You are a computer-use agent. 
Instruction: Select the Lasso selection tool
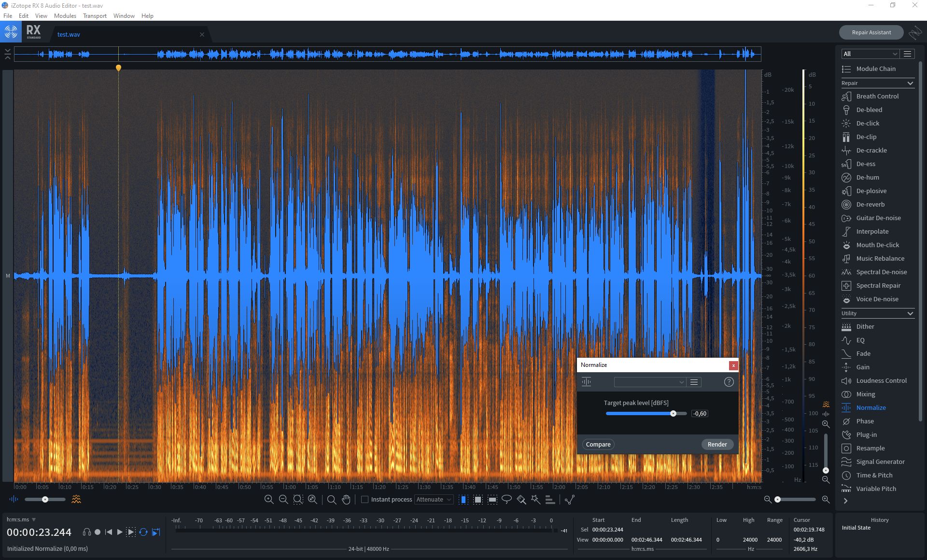click(x=506, y=500)
